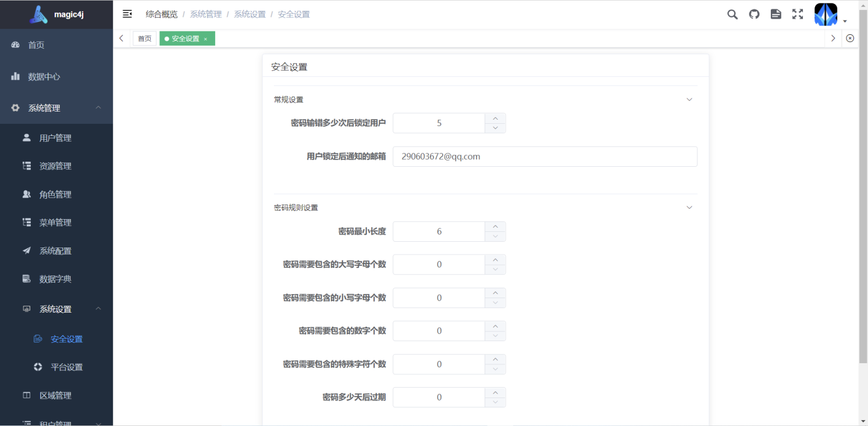
Task: Decrease lockout attempts with the down stepper
Action: (x=495, y=127)
